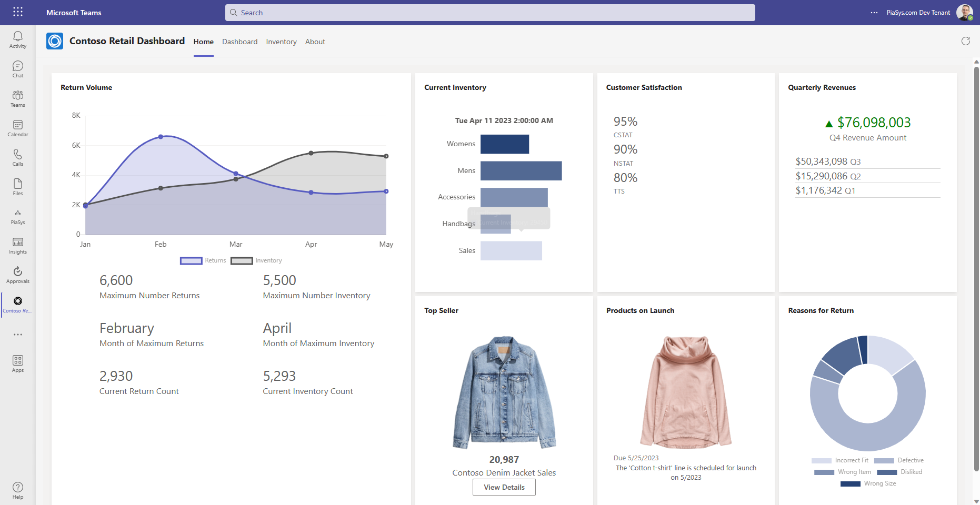Open Activity in the Teams sidebar
Image resolution: width=980 pixels, height=505 pixels.
18,39
